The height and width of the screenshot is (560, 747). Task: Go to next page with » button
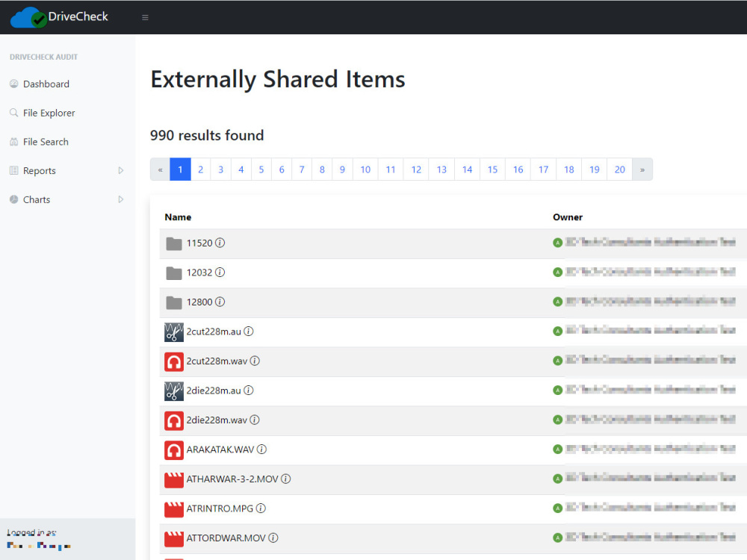pyautogui.click(x=642, y=169)
